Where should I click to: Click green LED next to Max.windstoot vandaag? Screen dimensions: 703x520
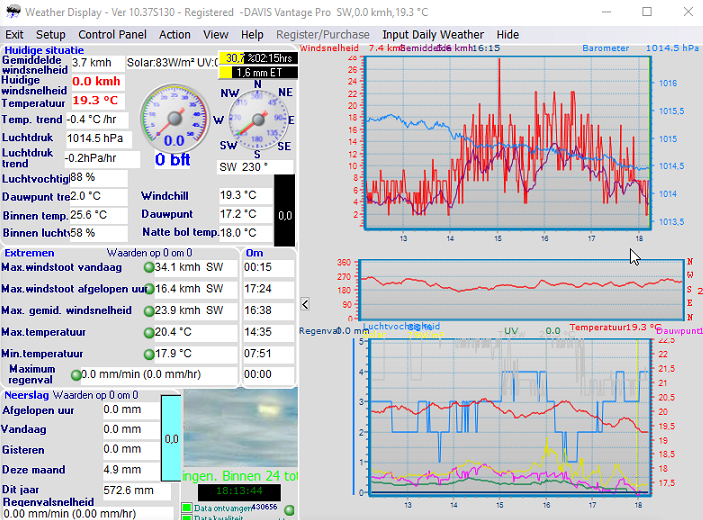click(149, 268)
